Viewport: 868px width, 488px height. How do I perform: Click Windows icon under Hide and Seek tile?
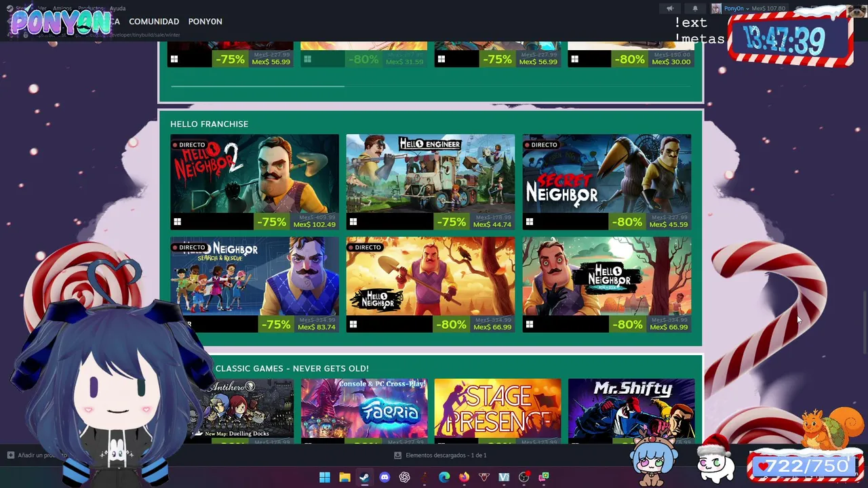(x=530, y=325)
